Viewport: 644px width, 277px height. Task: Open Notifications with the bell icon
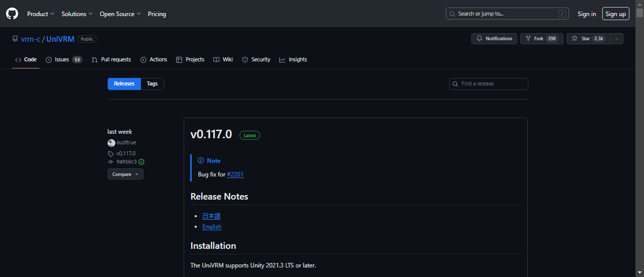494,39
